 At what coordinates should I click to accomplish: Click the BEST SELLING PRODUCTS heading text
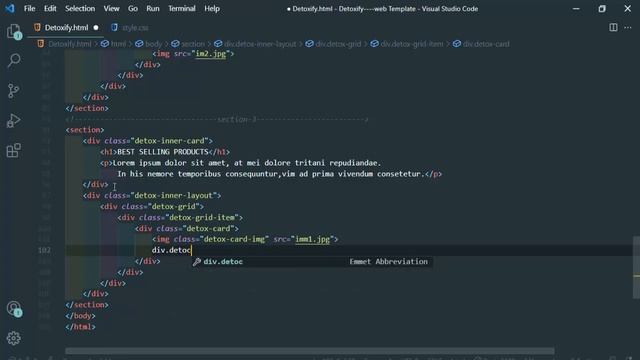(x=163, y=152)
